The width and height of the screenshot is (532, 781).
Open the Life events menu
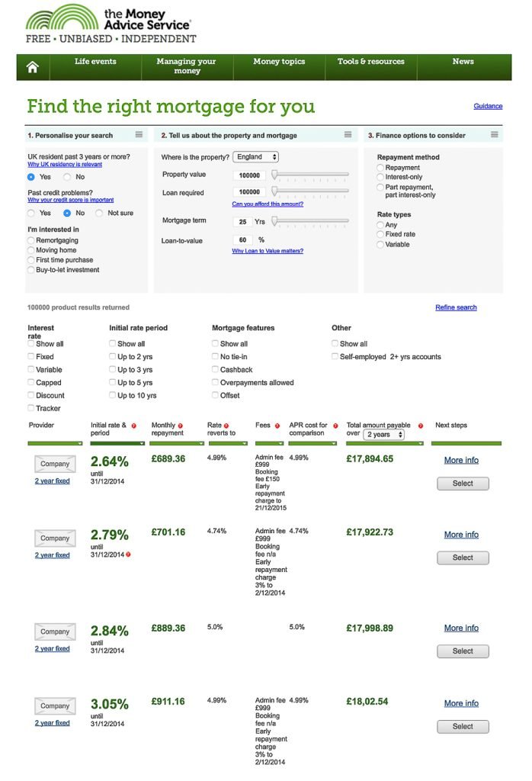(x=95, y=62)
